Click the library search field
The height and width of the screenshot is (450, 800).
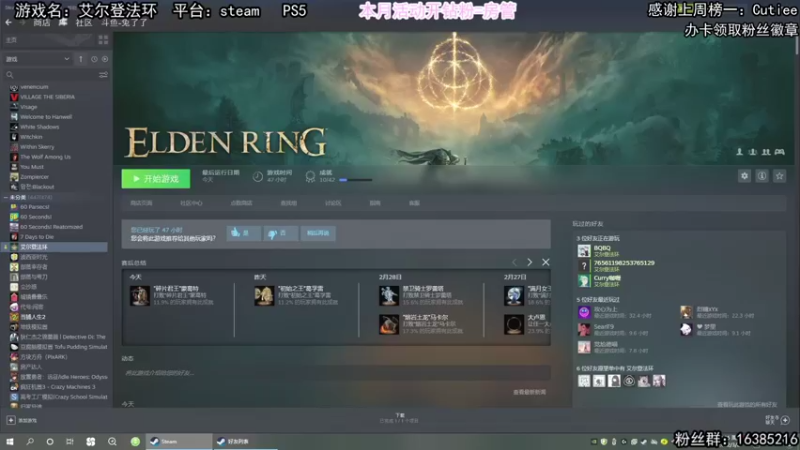point(51,74)
